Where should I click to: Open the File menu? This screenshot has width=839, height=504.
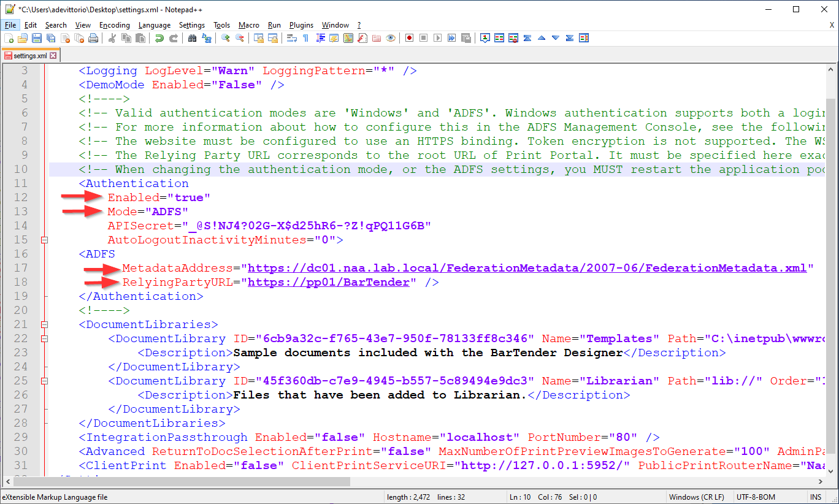[10, 25]
